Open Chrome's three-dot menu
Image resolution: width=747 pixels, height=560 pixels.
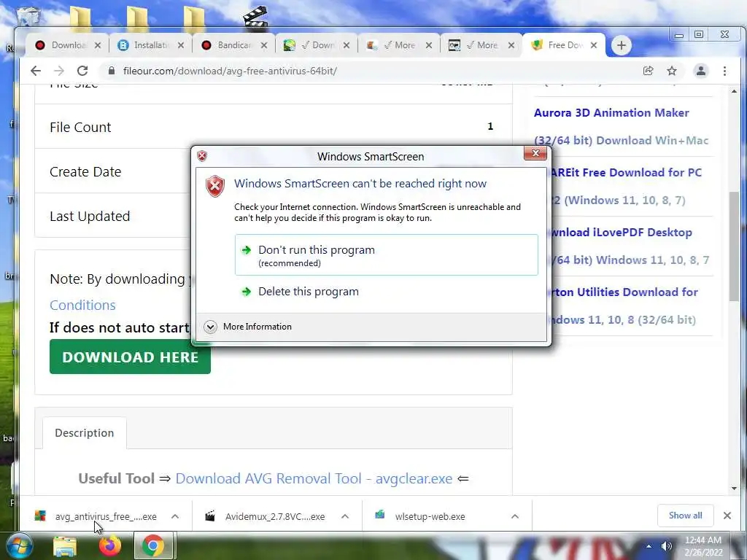click(724, 71)
